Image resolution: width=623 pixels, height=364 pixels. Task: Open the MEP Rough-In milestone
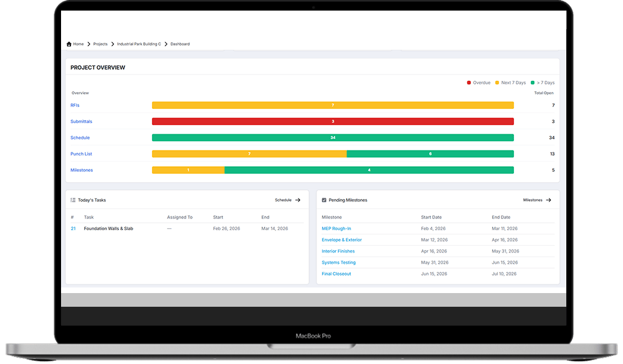336,228
